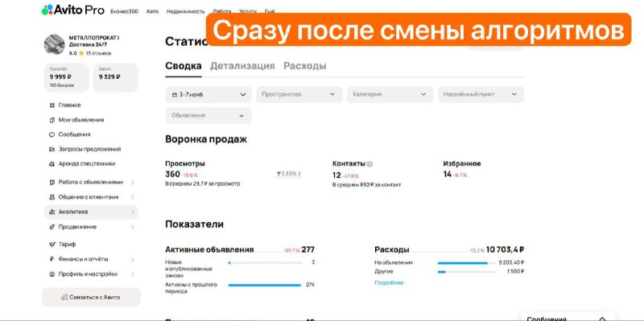Click the На объявления expense bar
Image resolution: width=644 pixels, height=321 pixels.
point(466,263)
